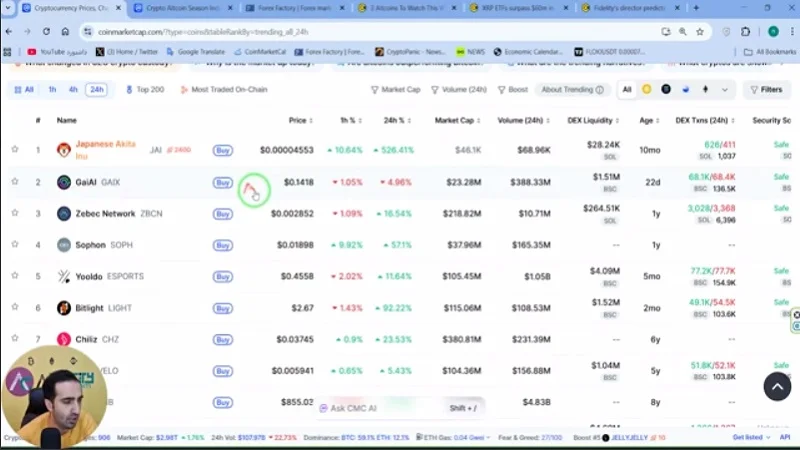
Task: Click the browser reload icon
Action: click(x=66, y=31)
